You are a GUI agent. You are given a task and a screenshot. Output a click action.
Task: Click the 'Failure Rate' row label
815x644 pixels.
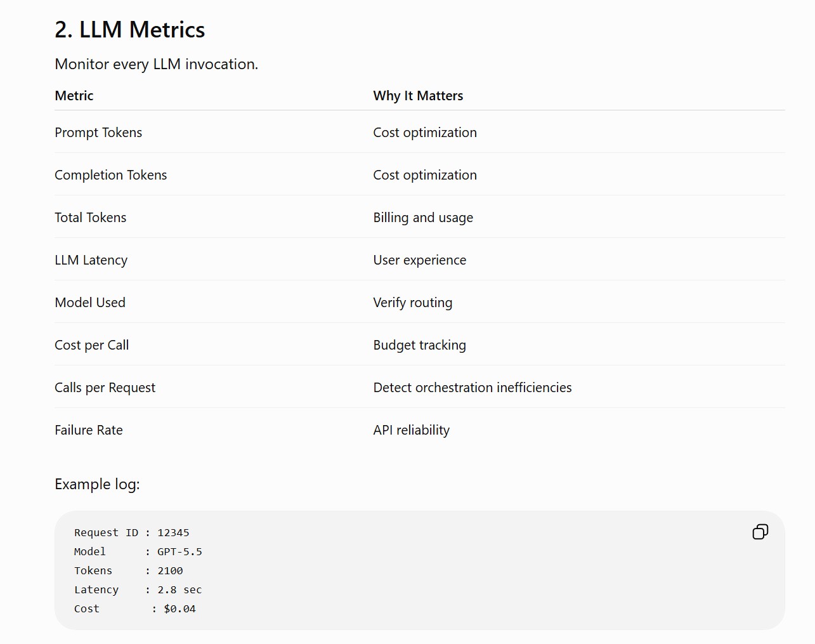pos(89,430)
